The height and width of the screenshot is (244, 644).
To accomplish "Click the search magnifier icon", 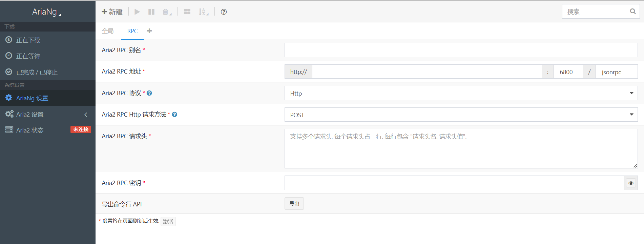I will 632,12.
